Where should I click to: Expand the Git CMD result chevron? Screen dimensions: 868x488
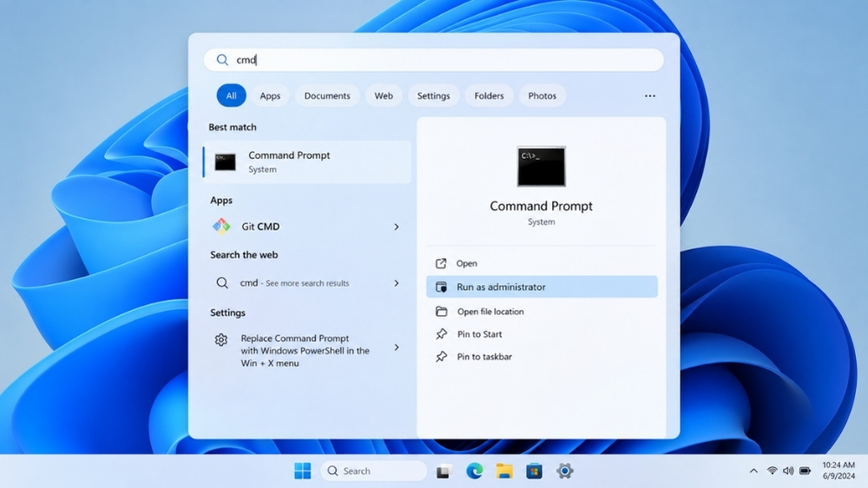[397, 227]
